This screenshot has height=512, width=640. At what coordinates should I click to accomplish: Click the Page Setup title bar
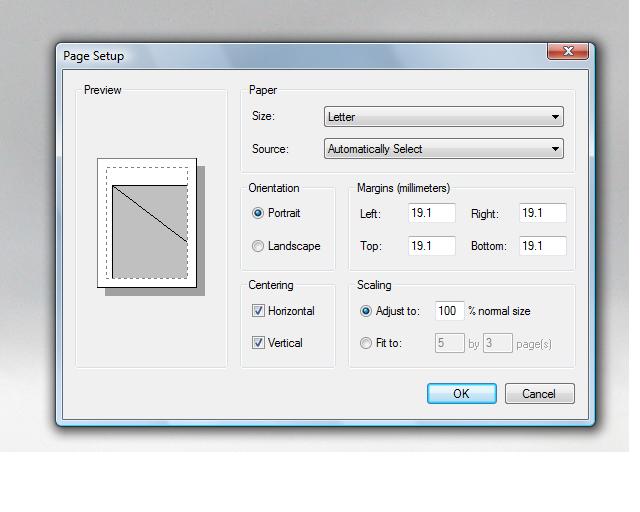300,56
